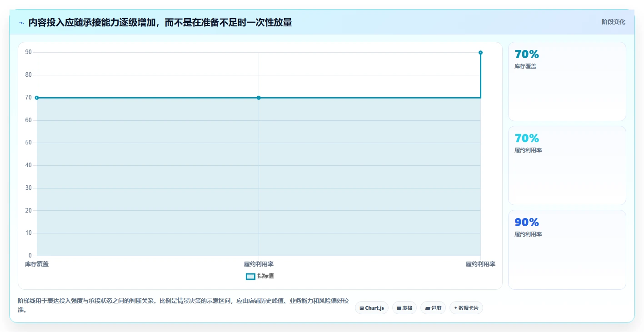Click y-axis label 50
Image resolution: width=644 pixels, height=332 pixels.
(29, 143)
